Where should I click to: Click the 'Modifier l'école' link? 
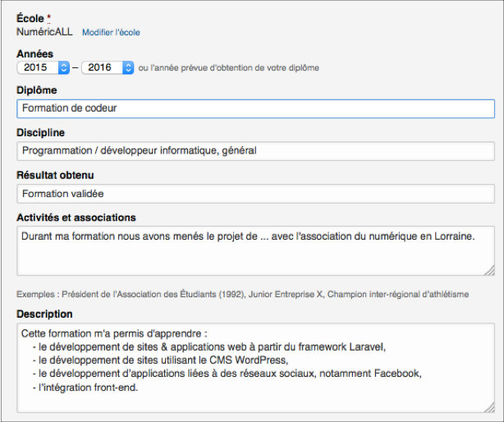coord(111,33)
